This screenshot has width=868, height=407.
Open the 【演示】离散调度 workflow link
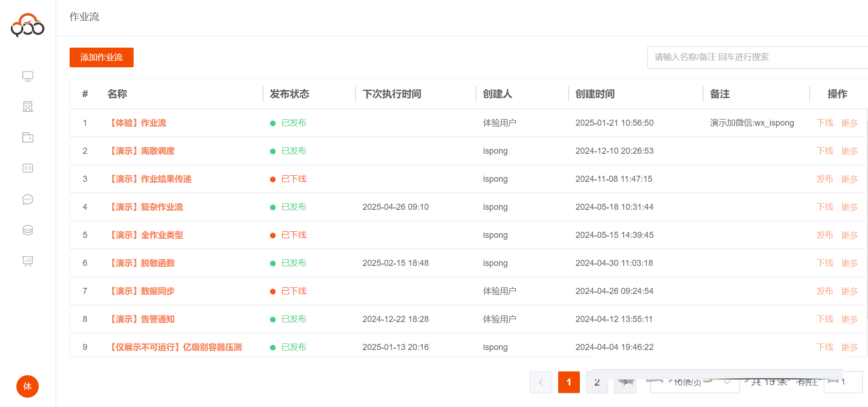tap(142, 151)
